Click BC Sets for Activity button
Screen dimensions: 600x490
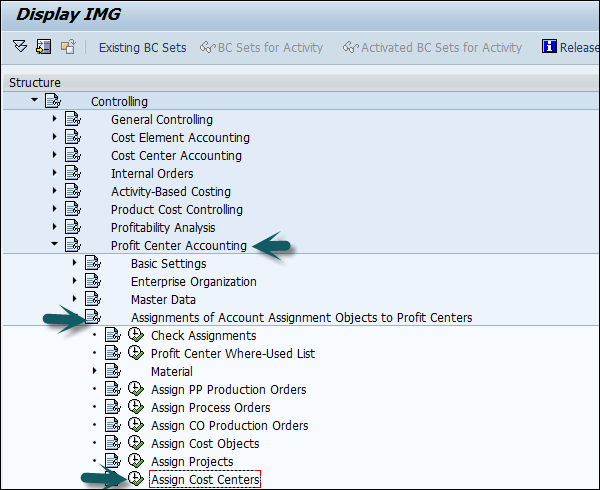(262, 47)
